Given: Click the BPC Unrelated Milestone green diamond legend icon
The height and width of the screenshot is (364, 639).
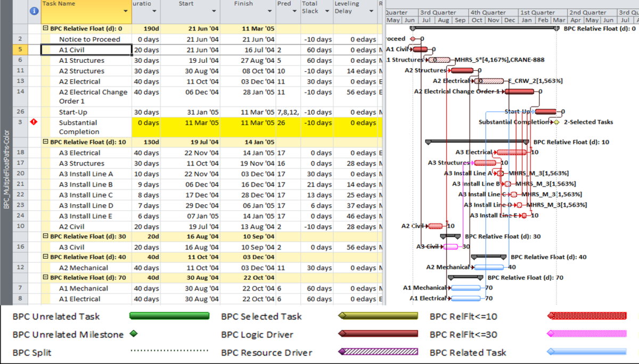Looking at the screenshot, I should pos(133,334).
